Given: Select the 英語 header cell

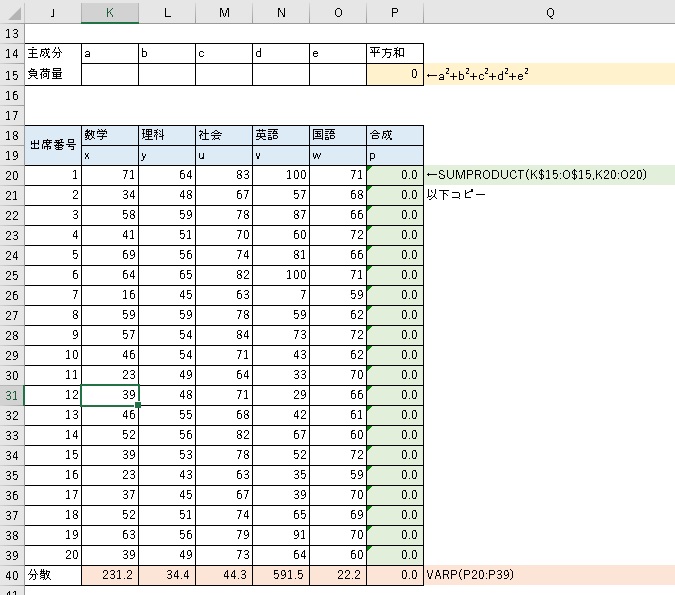Looking at the screenshot, I should [280, 134].
